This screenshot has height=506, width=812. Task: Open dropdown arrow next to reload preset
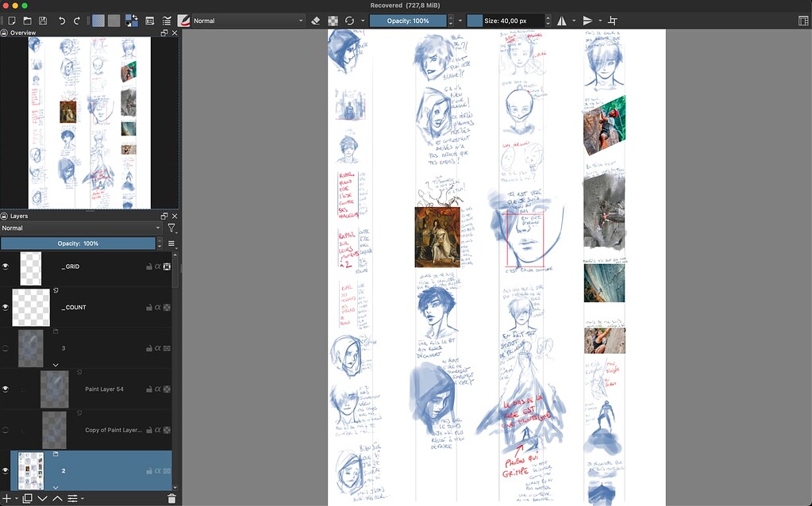click(x=363, y=21)
